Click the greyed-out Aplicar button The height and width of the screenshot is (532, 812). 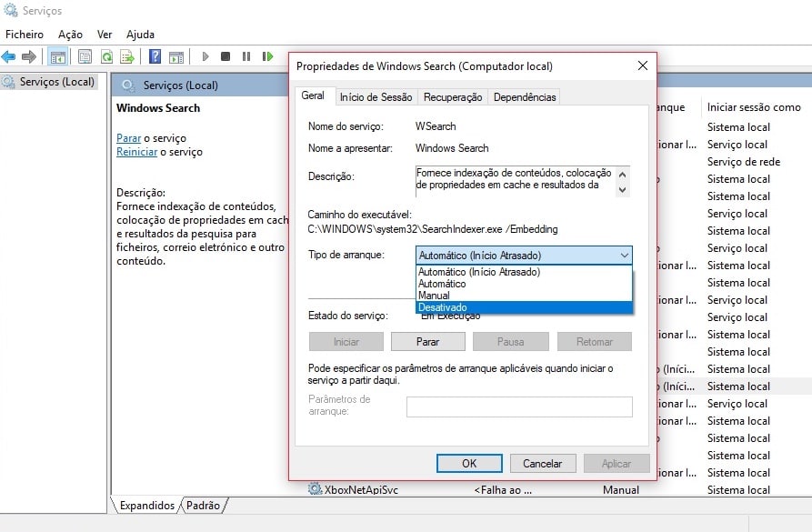(x=617, y=463)
